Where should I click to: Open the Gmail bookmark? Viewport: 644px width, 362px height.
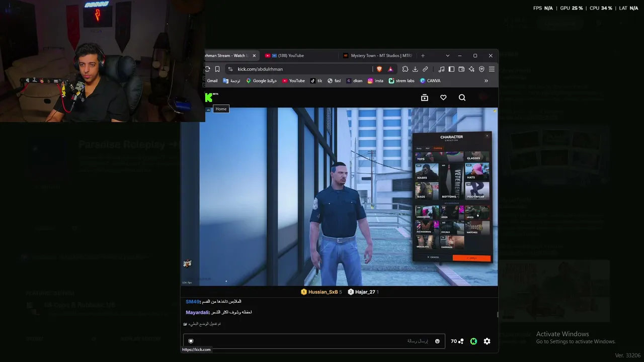212,80
